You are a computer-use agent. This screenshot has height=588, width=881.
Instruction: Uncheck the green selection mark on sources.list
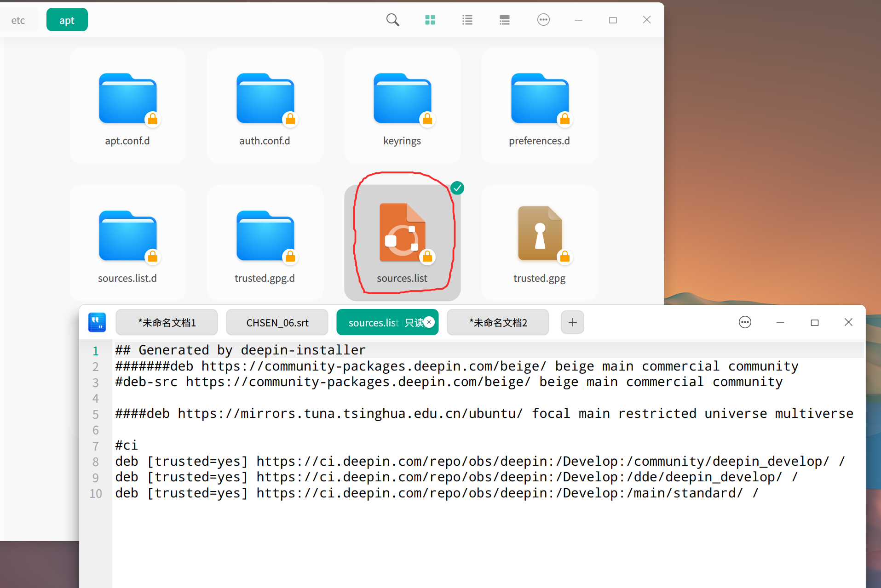point(457,188)
